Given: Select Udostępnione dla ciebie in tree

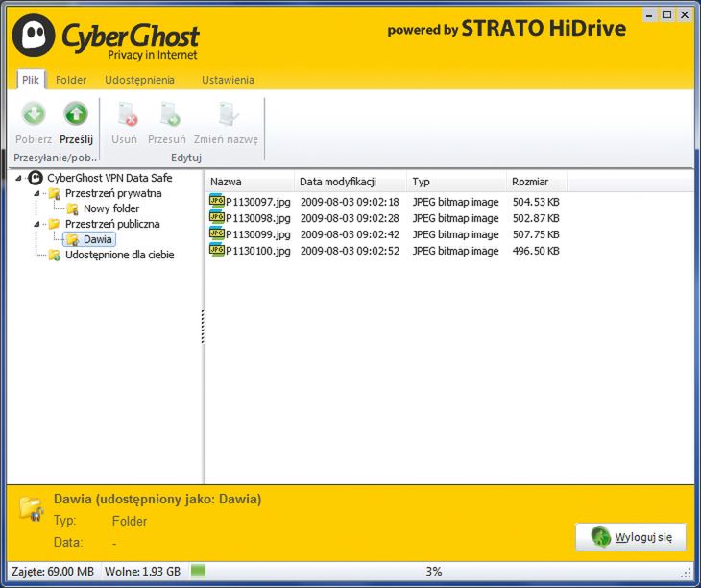Looking at the screenshot, I should coord(119,255).
